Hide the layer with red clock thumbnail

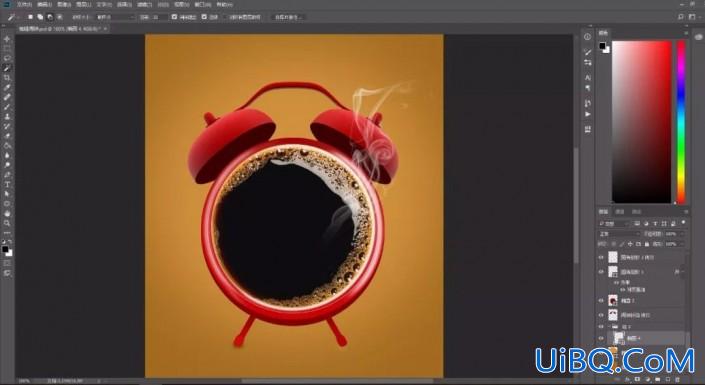coord(601,300)
